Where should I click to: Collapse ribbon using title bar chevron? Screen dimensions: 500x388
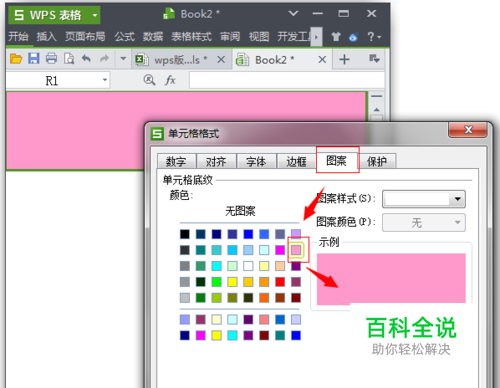point(293,14)
